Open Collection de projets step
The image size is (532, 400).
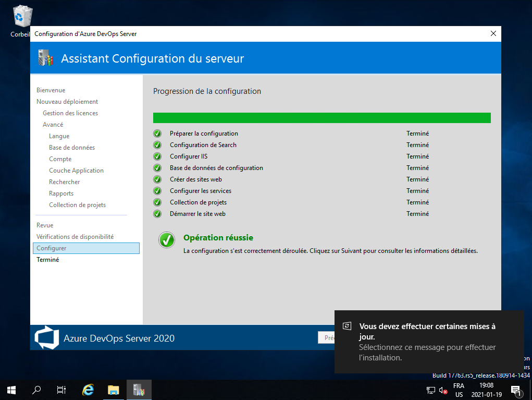coord(77,205)
